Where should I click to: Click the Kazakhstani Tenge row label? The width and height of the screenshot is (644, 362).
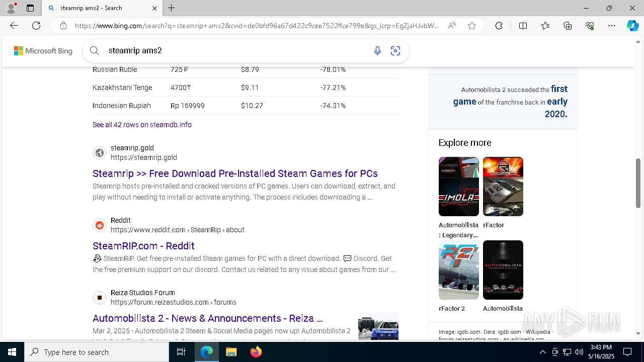tap(122, 87)
